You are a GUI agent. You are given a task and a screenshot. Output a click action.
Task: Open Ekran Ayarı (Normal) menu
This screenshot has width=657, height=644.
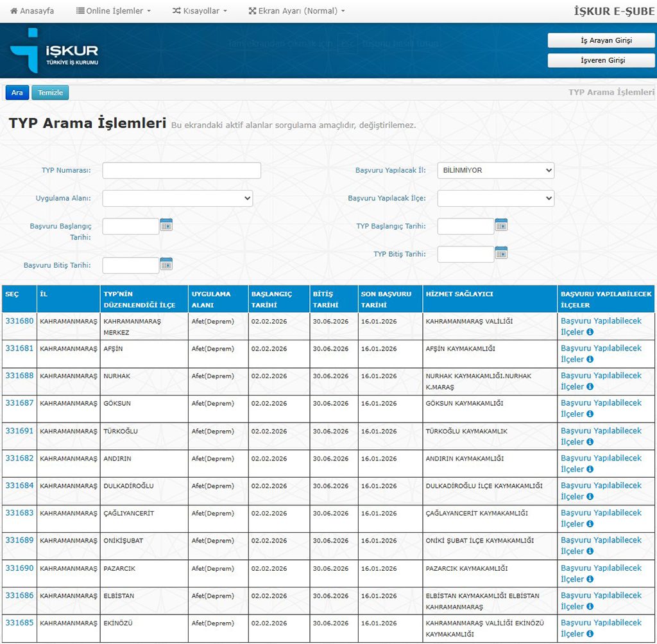(296, 11)
